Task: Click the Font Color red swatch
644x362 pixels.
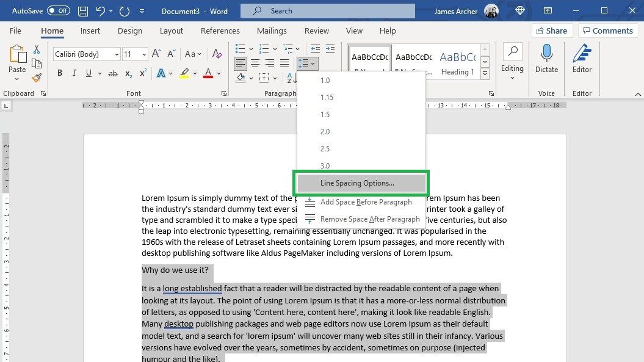Action: click(208, 73)
